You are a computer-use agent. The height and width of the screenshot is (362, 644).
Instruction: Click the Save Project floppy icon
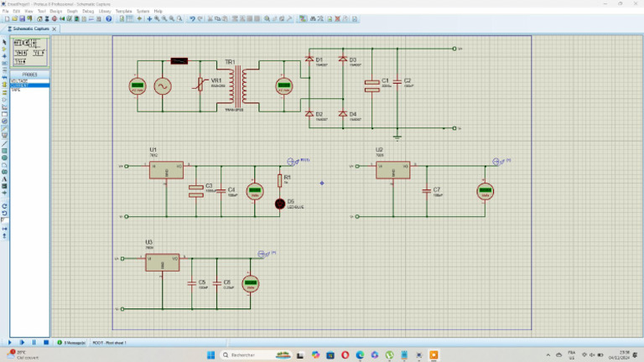22,19
